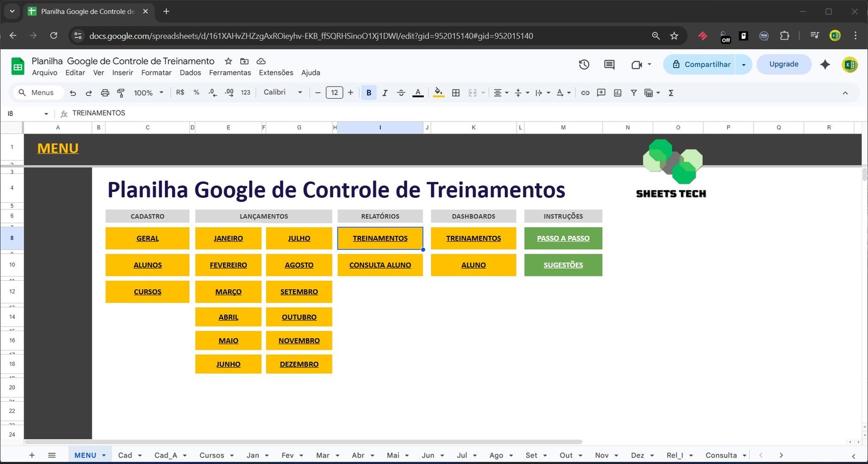Open horizontal align dropdown
This screenshot has width=868, height=464.
click(x=501, y=93)
